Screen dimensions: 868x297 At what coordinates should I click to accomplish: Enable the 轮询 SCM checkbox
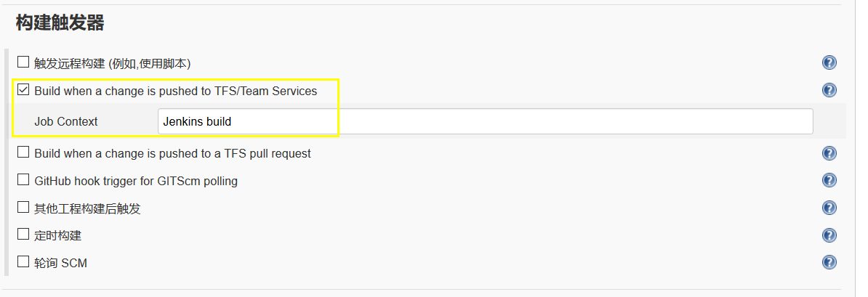[23, 262]
